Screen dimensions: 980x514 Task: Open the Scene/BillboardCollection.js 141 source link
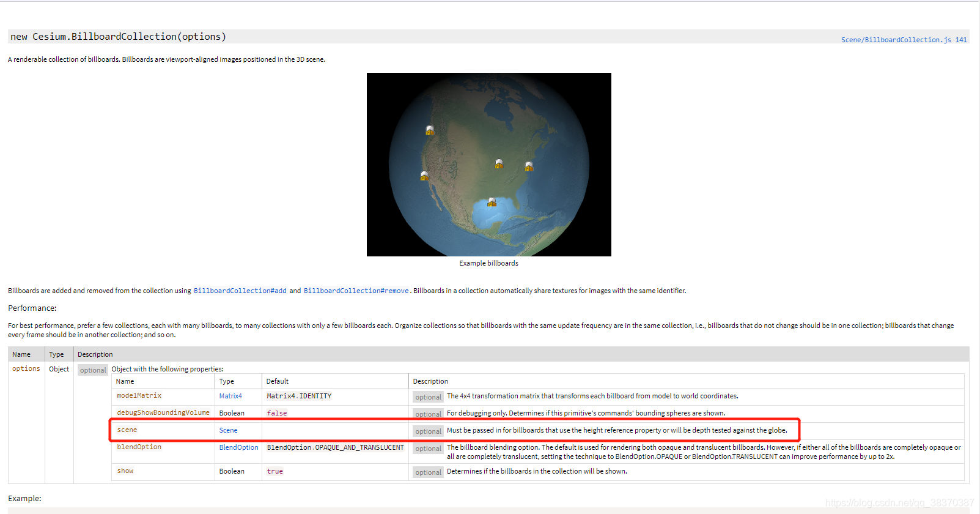(904, 40)
